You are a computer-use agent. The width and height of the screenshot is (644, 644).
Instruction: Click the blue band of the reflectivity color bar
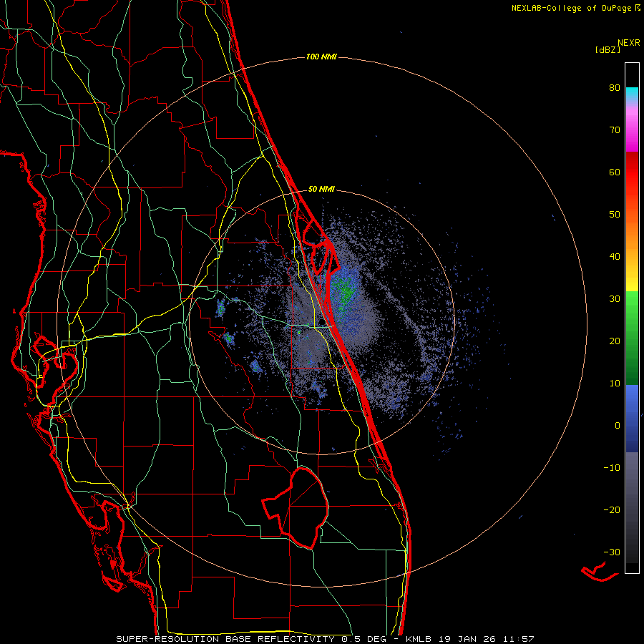point(632,419)
